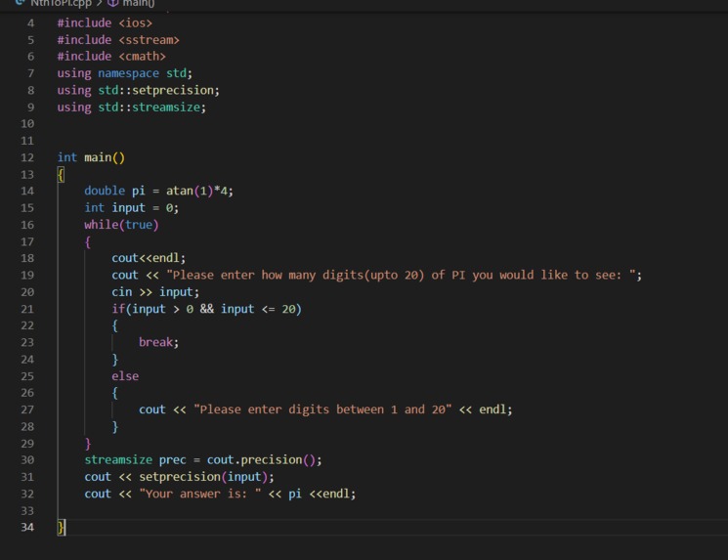Click the NthToPi.cpp breadcrumb

pos(61,3)
